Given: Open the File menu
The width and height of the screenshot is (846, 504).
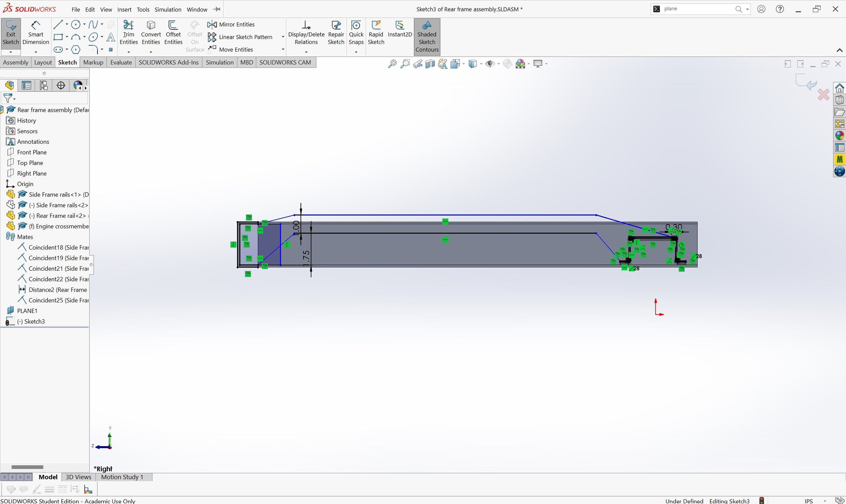Looking at the screenshot, I should pyautogui.click(x=76, y=9).
